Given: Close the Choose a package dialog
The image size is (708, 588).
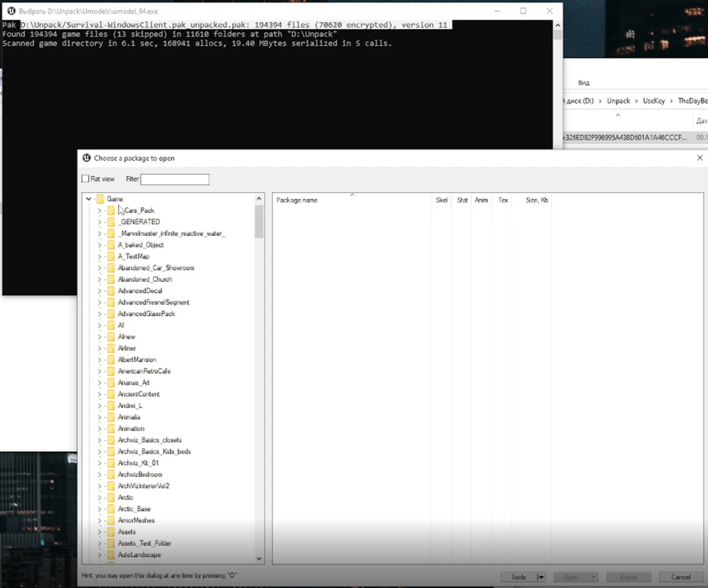Looking at the screenshot, I should point(700,158).
